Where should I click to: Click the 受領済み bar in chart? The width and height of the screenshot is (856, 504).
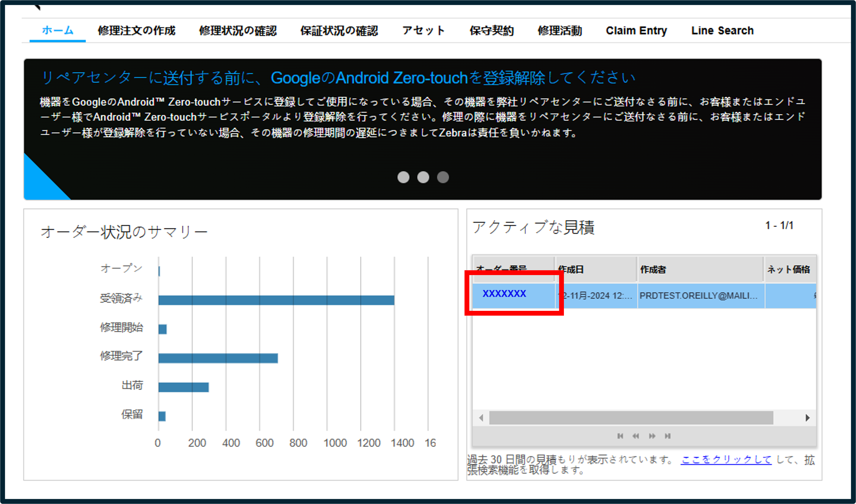coord(276,300)
